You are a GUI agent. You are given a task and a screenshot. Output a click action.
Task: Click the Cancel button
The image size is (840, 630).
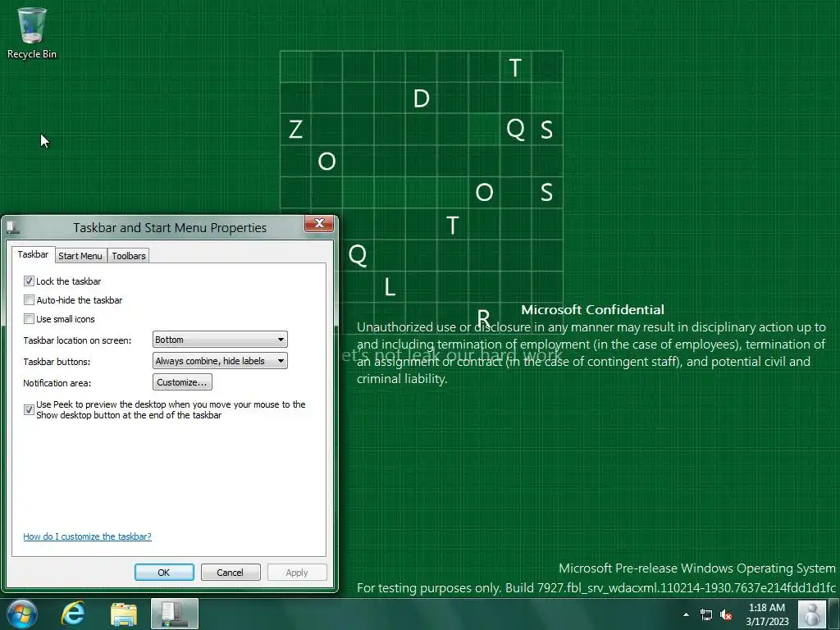231,572
